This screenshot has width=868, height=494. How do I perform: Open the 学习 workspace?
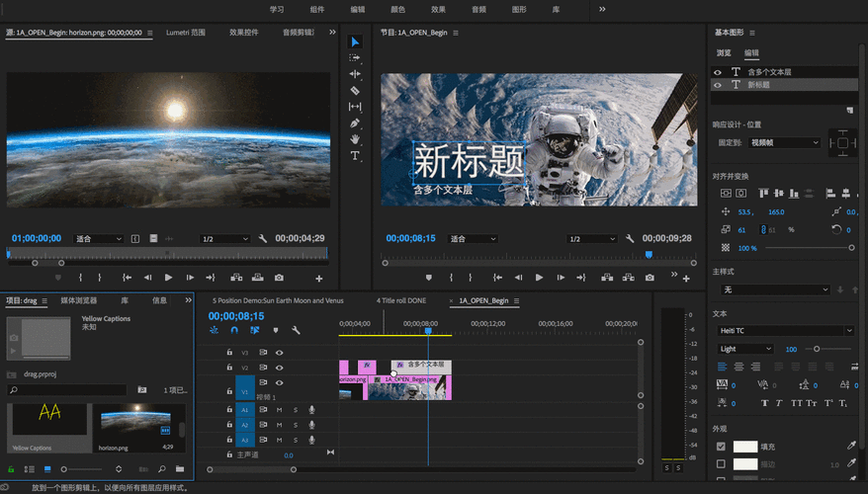point(277,10)
